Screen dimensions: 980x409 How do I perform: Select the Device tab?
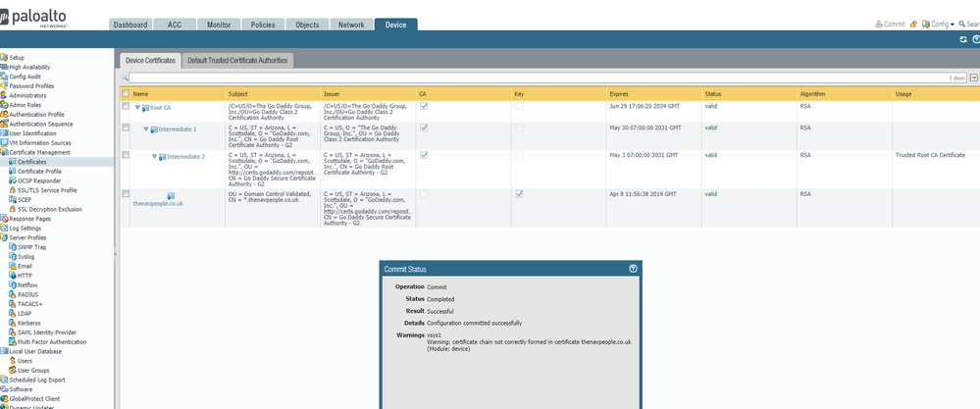pos(395,25)
